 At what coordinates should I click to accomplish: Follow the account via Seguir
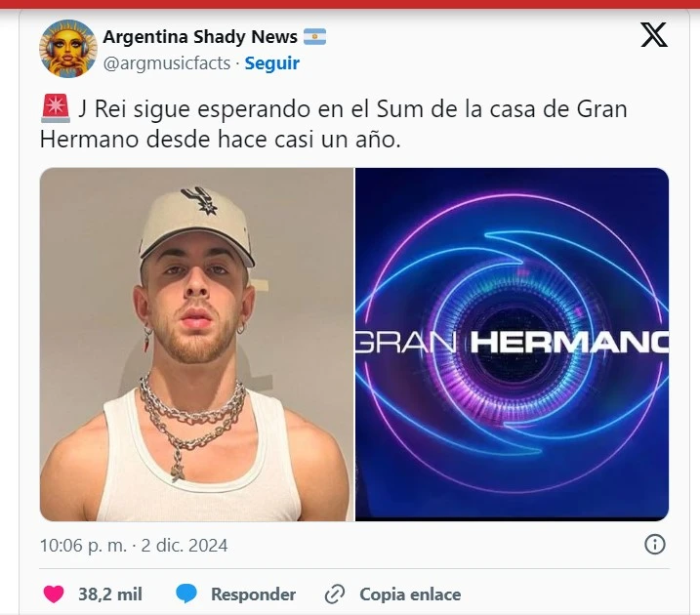(271, 62)
